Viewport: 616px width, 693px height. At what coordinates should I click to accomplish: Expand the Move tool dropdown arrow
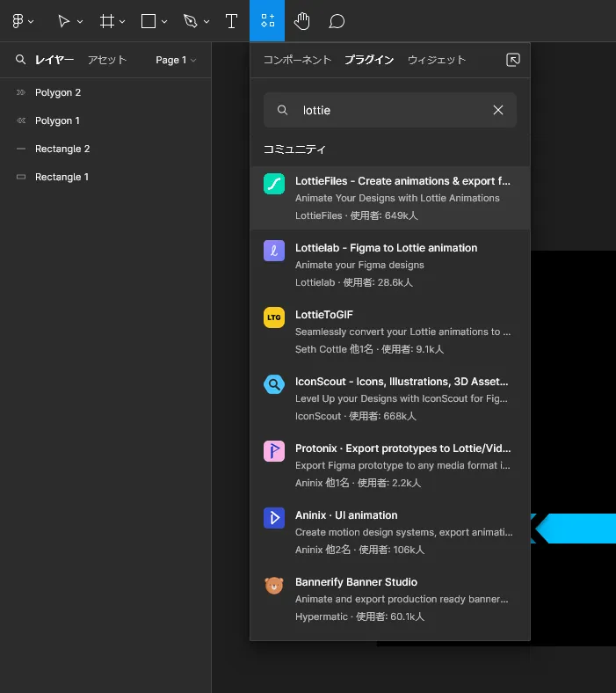(80, 21)
